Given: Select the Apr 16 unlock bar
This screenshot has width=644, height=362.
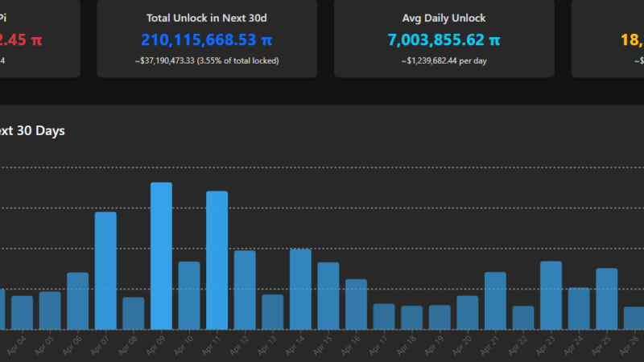Looking at the screenshot, I should coord(356,304).
